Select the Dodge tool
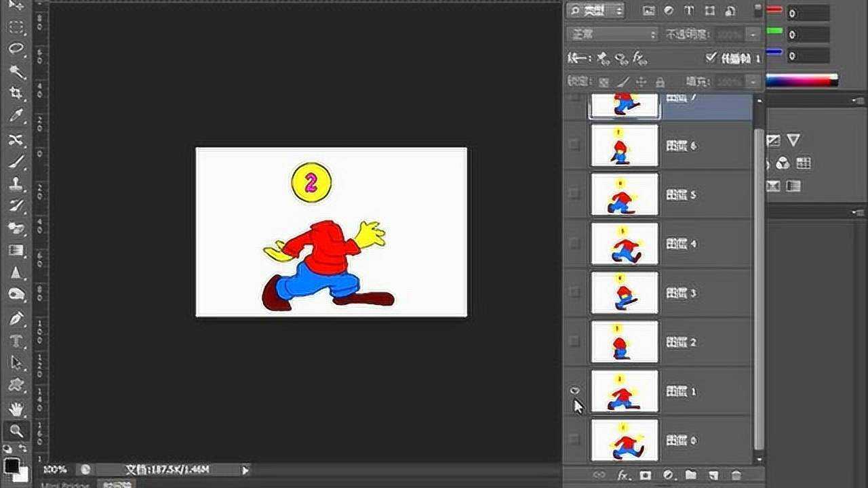This screenshot has width=868, height=488. pyautogui.click(x=16, y=296)
